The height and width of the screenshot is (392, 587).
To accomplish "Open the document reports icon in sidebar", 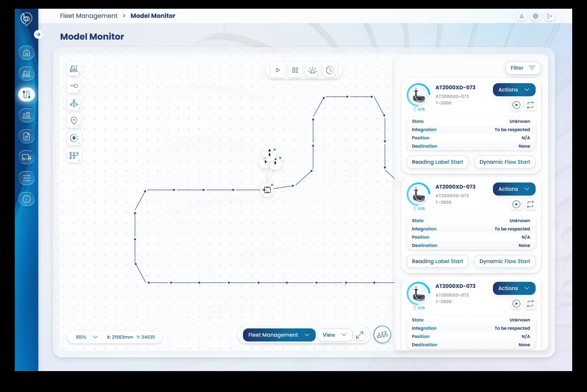I will tap(27, 136).
